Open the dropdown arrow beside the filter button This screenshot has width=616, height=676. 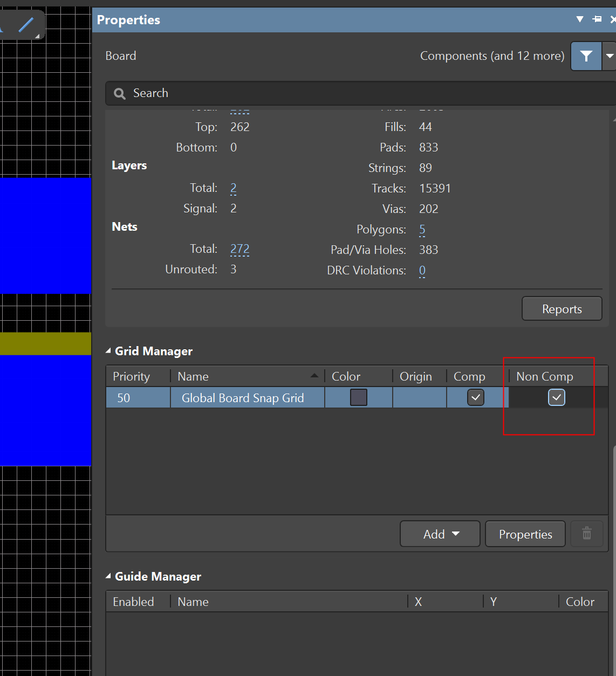tap(610, 56)
